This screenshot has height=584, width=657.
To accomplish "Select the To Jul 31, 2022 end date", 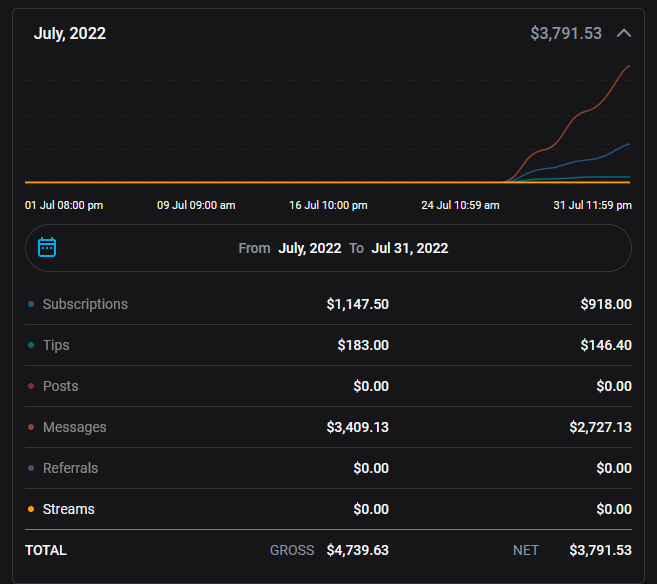I will tap(410, 248).
